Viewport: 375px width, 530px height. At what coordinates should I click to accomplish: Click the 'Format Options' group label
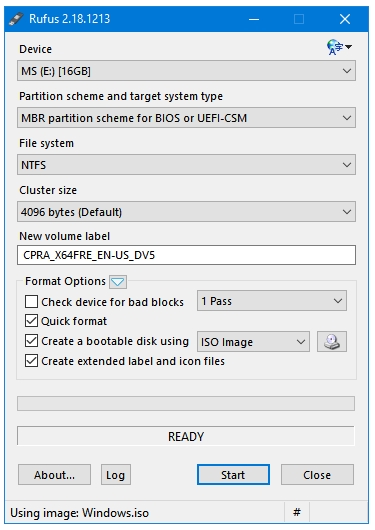[x=65, y=281]
